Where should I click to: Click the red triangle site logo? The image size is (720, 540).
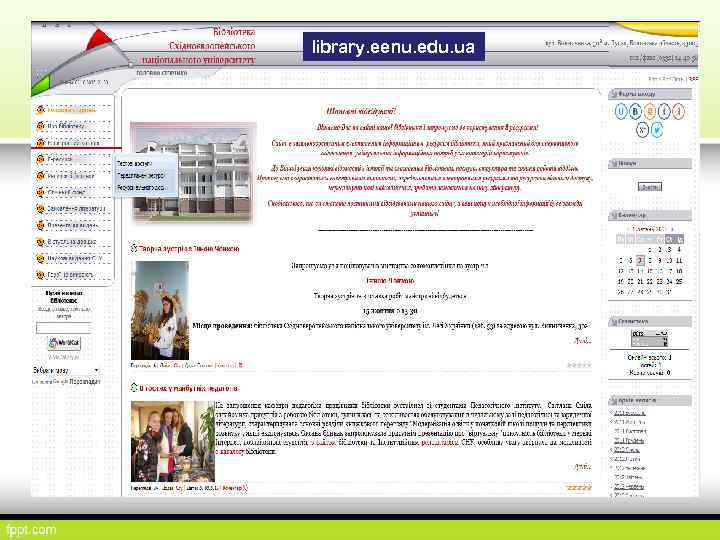click(99, 40)
